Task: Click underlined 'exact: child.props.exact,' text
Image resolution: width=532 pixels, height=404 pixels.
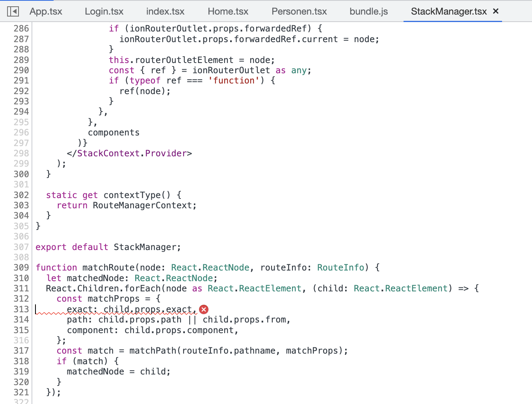Action: 132,309
